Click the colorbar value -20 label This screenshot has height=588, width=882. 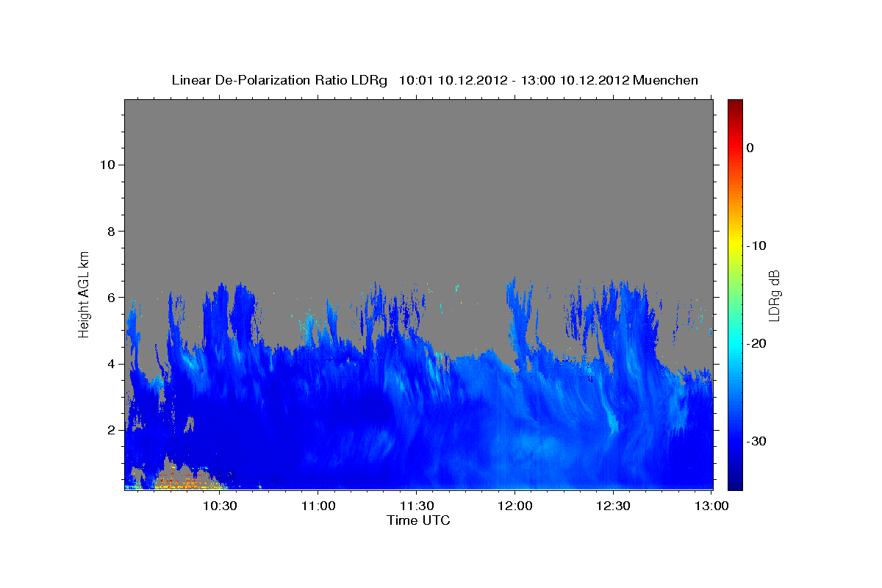(756, 343)
